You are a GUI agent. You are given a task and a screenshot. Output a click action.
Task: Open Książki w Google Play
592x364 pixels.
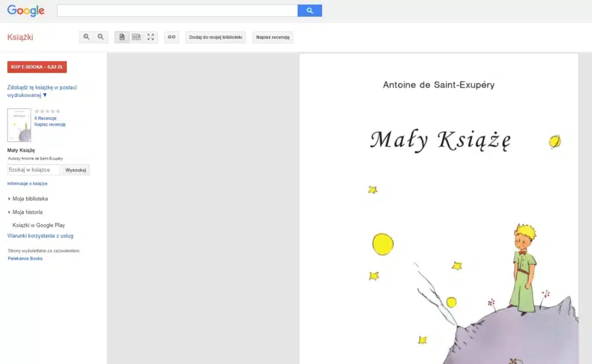[39, 225]
